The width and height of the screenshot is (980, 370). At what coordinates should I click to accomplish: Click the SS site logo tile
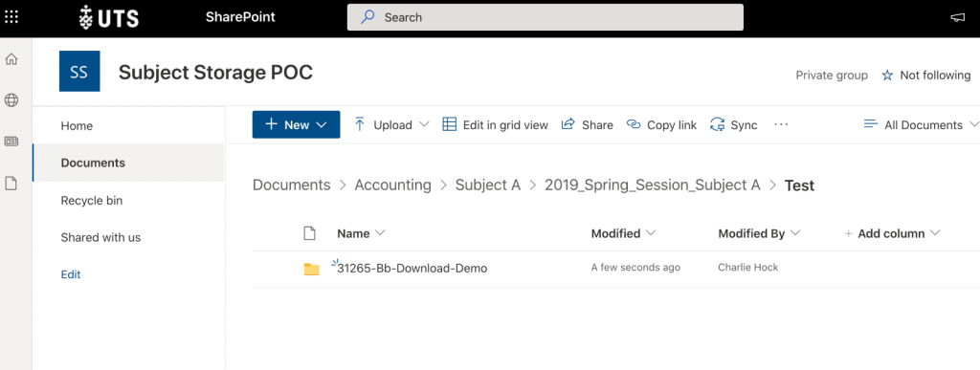pyautogui.click(x=79, y=71)
